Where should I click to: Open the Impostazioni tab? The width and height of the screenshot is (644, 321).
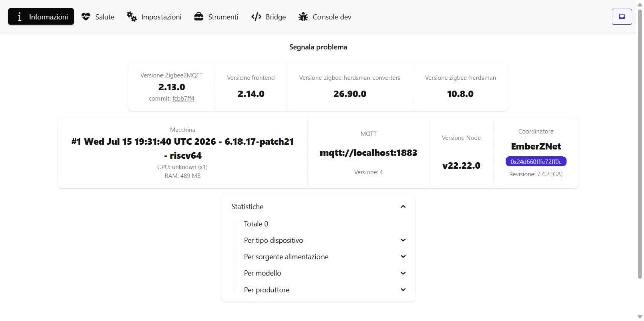pos(154,17)
